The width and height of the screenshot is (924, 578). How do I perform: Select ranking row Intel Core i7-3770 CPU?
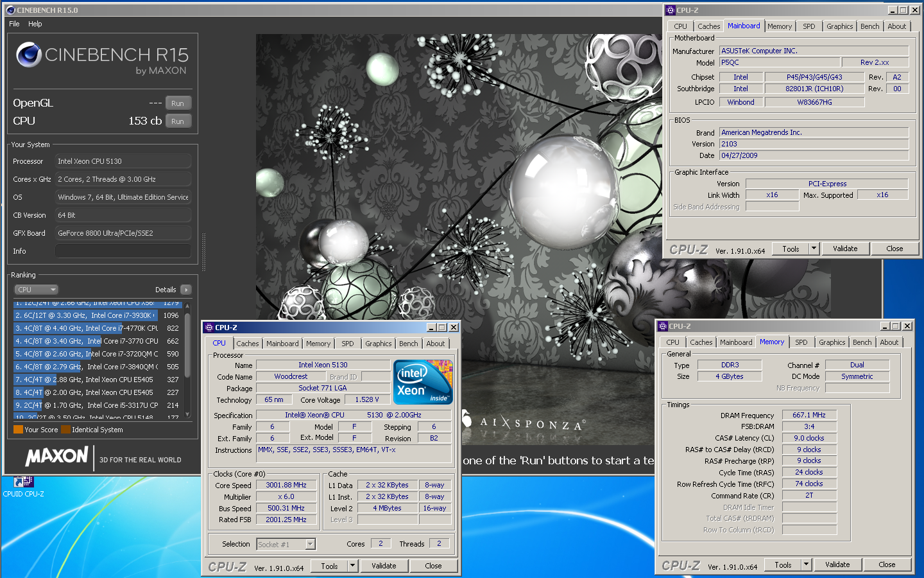click(x=98, y=341)
